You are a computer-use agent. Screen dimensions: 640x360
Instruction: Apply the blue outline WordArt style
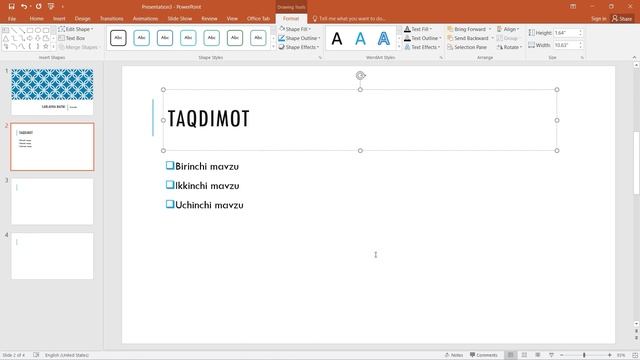click(x=383, y=39)
